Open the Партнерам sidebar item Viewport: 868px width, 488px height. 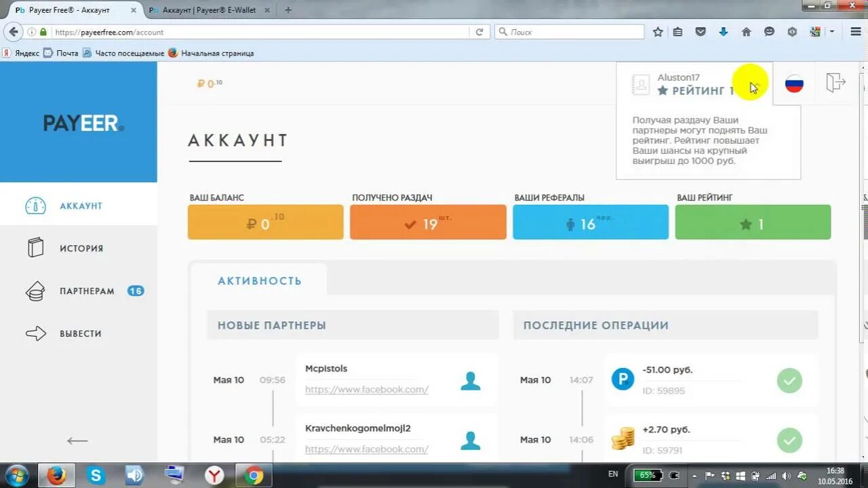(x=79, y=291)
